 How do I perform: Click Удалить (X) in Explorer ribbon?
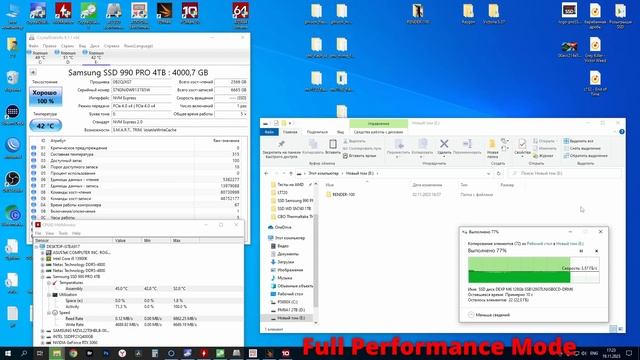[444, 147]
